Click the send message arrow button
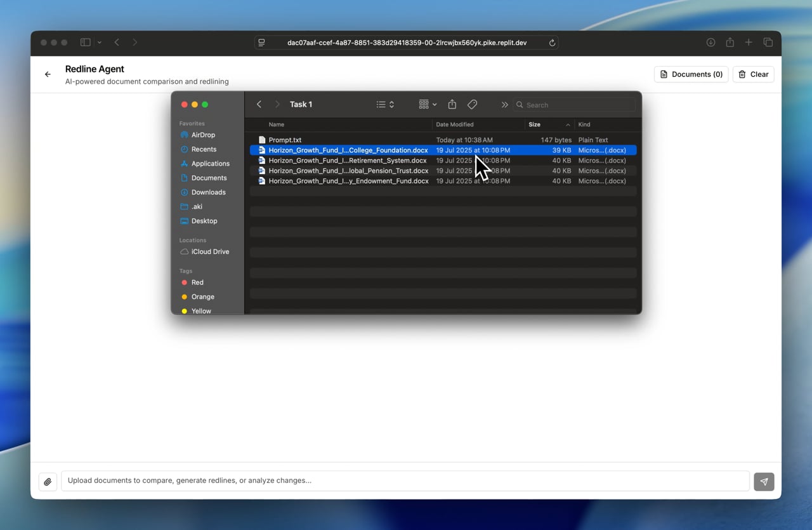The width and height of the screenshot is (812, 530). pyautogui.click(x=764, y=482)
